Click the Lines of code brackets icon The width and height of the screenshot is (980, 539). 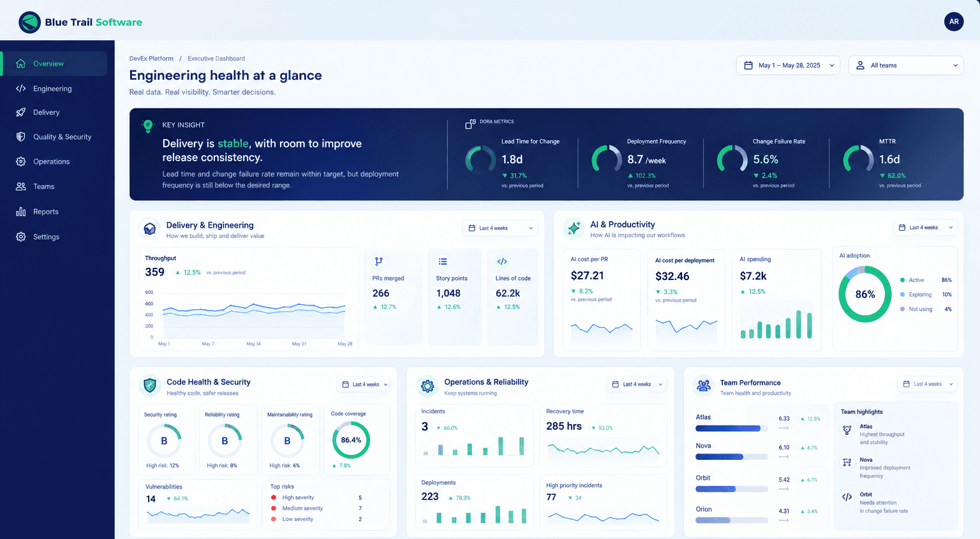tap(502, 262)
